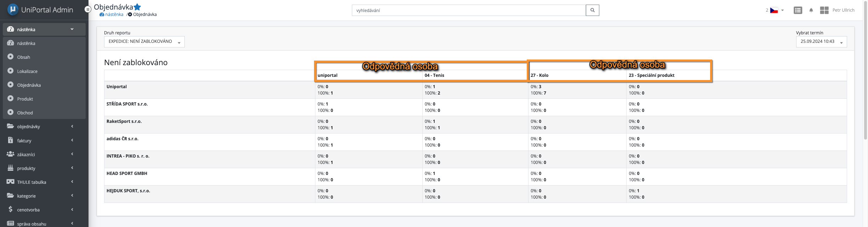
Task: Click INTREA - PIKO s. r. o. row
Action: [x=128, y=156]
